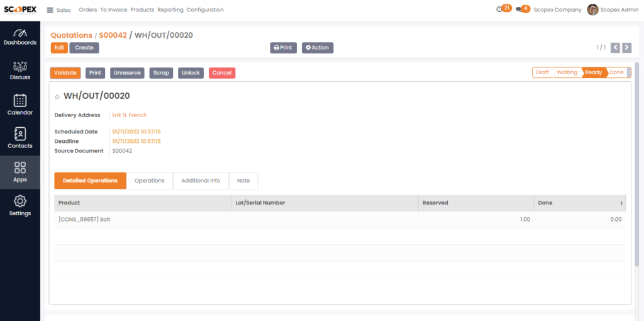644x321 pixels.
Task: Click the Create button
Action: tap(84, 48)
